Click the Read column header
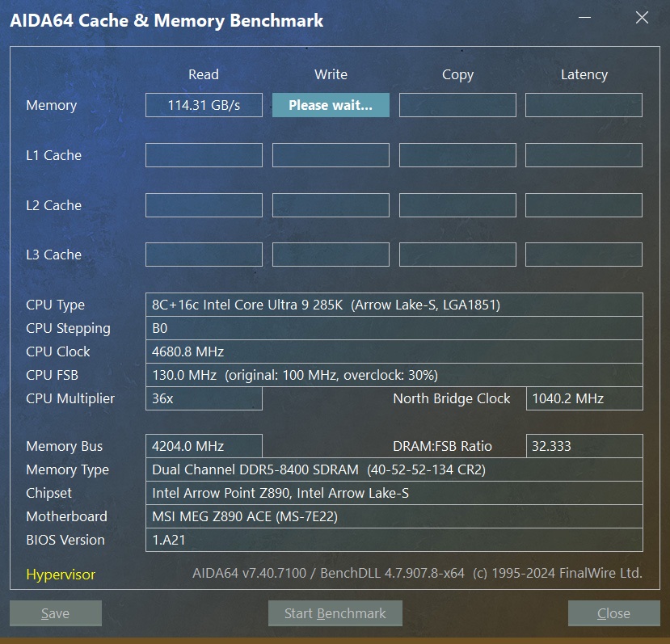670x644 pixels. tap(204, 74)
